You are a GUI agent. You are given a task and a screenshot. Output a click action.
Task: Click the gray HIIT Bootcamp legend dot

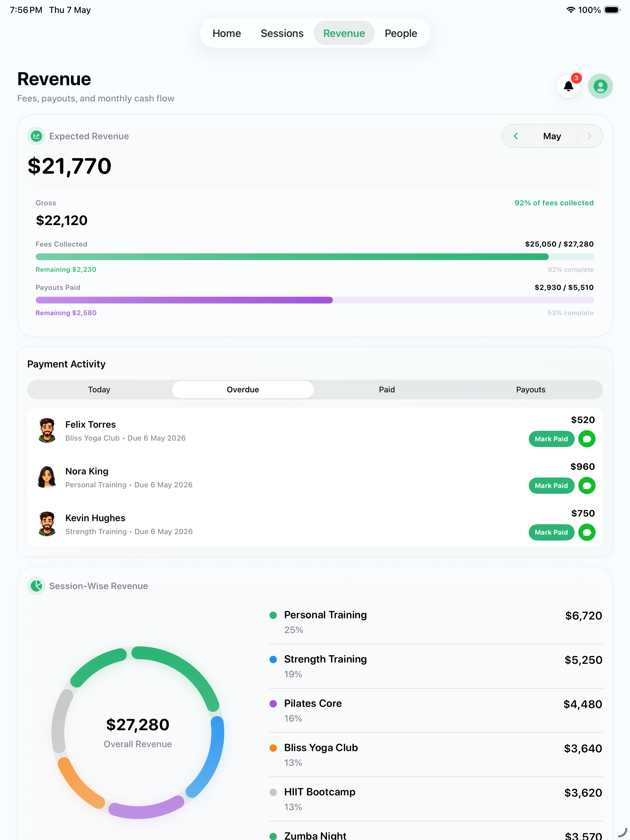pos(273,792)
